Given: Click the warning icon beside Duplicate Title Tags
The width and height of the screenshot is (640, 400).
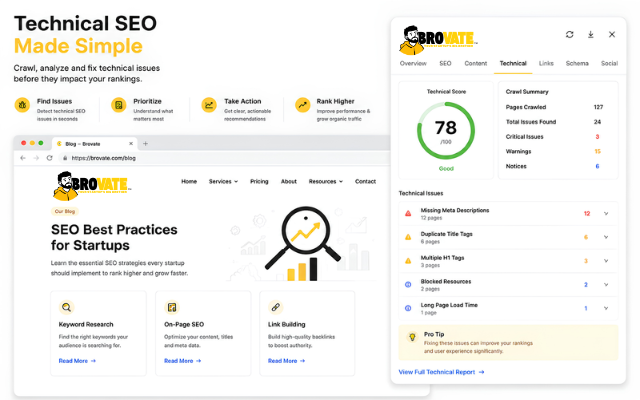Looking at the screenshot, I should (408, 237).
